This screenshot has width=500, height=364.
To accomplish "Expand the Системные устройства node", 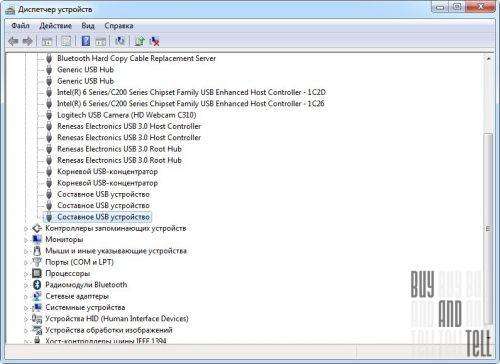I will tap(26, 308).
